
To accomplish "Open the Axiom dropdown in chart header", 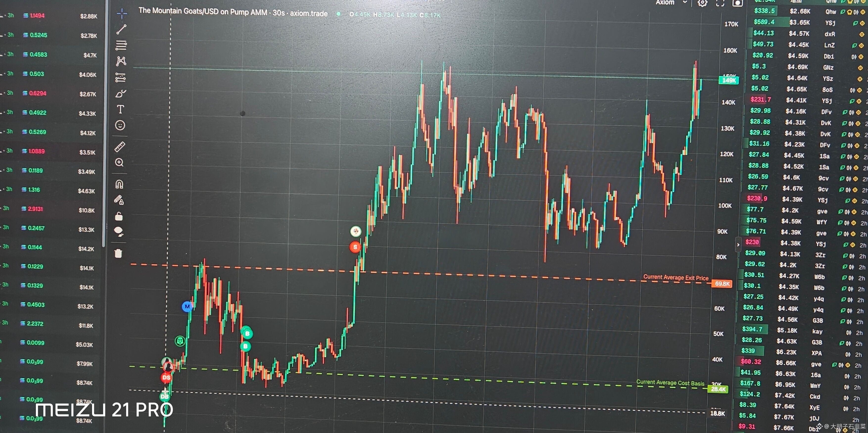I will tap(671, 3).
